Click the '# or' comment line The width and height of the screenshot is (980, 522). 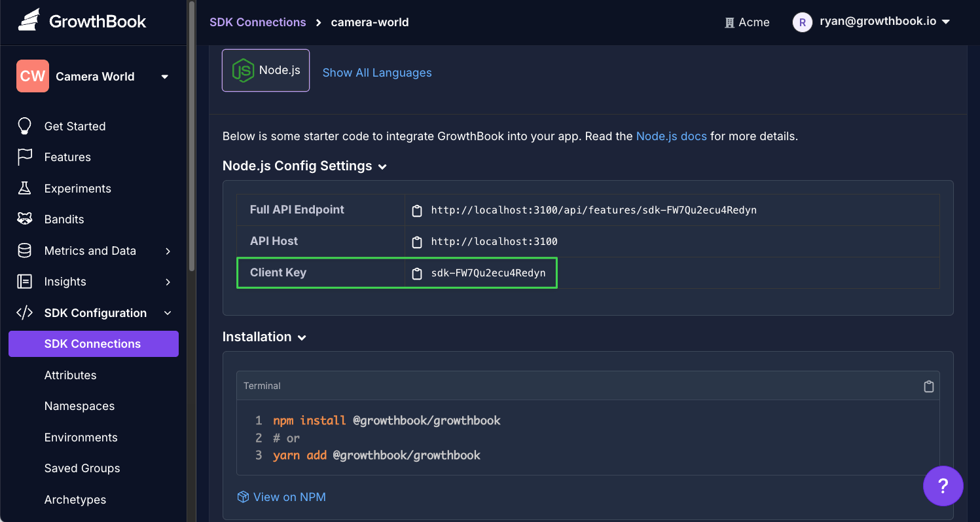(286, 438)
